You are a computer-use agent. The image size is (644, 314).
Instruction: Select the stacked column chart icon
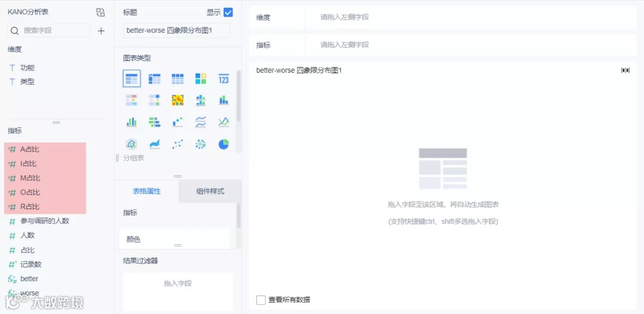tap(224, 100)
